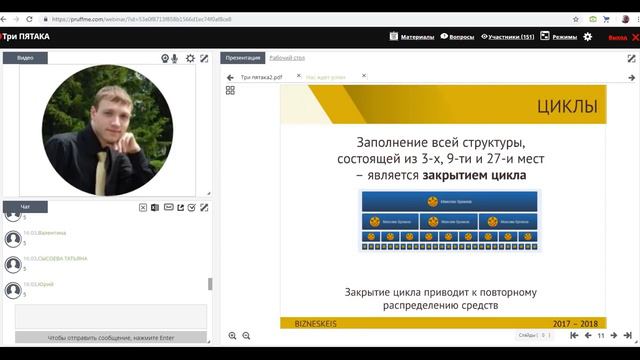This screenshot has height=360, width=640.
Task: Click the structure diagram on the slide
Action: click(450, 220)
